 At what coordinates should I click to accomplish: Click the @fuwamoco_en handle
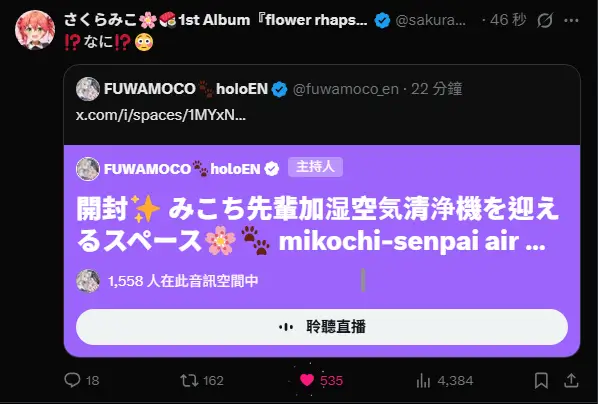pyautogui.click(x=346, y=89)
